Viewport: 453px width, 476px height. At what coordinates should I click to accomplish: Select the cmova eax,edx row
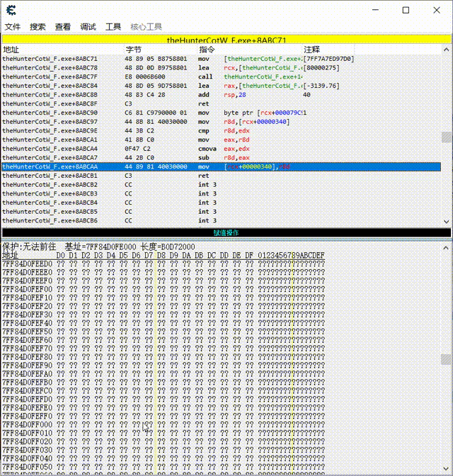(221, 149)
